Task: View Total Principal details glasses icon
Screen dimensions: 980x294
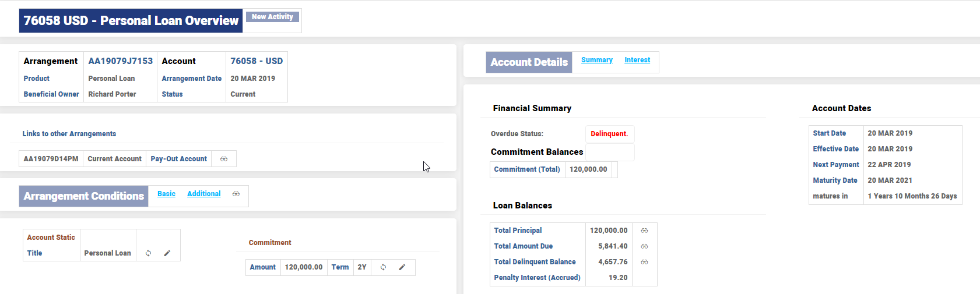Action: tap(644, 231)
